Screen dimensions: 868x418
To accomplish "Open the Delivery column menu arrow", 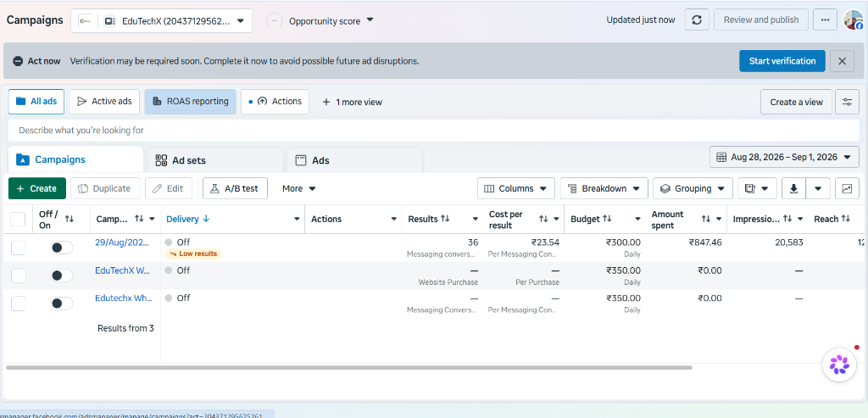I will coord(296,220).
